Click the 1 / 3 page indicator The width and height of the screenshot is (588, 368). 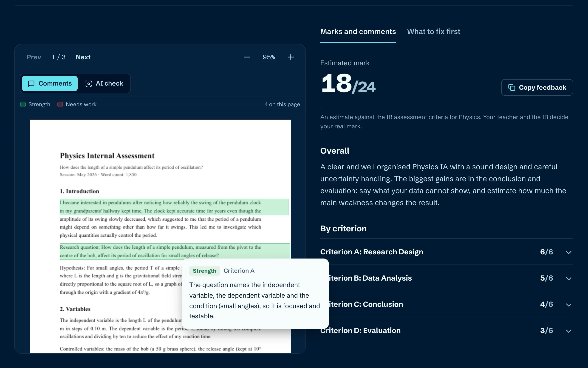pos(59,57)
